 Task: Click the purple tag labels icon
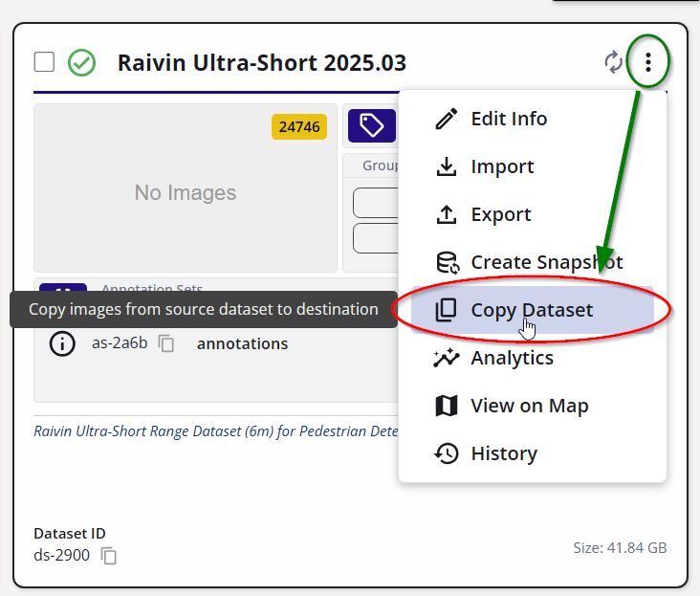pyautogui.click(x=372, y=126)
